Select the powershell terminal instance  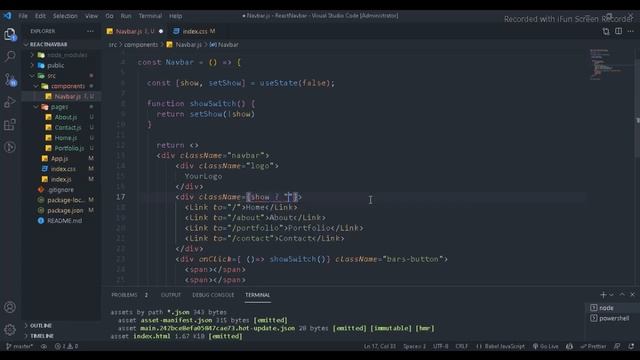click(x=611, y=318)
